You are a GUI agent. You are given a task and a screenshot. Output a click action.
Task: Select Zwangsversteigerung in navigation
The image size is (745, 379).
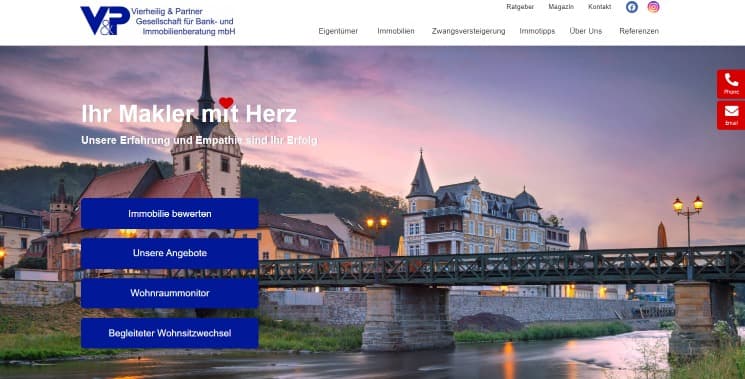click(468, 31)
